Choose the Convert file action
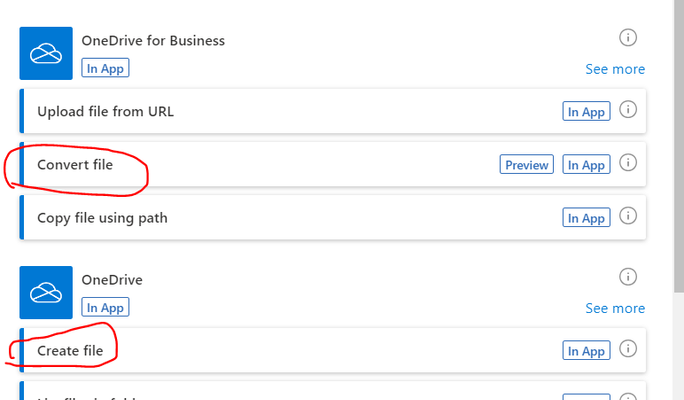 [x=75, y=164]
